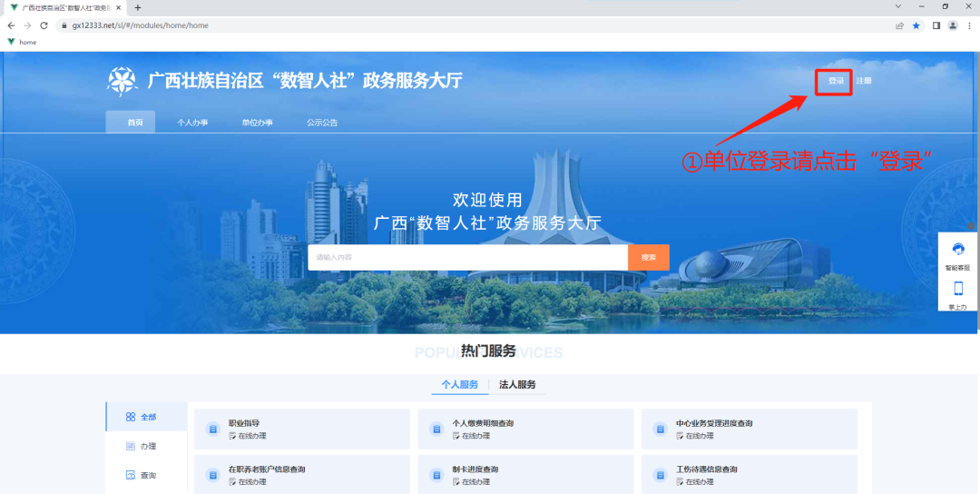Image resolution: width=980 pixels, height=494 pixels.
Task: Click the 请输入内容 search input field
Action: coord(467,258)
